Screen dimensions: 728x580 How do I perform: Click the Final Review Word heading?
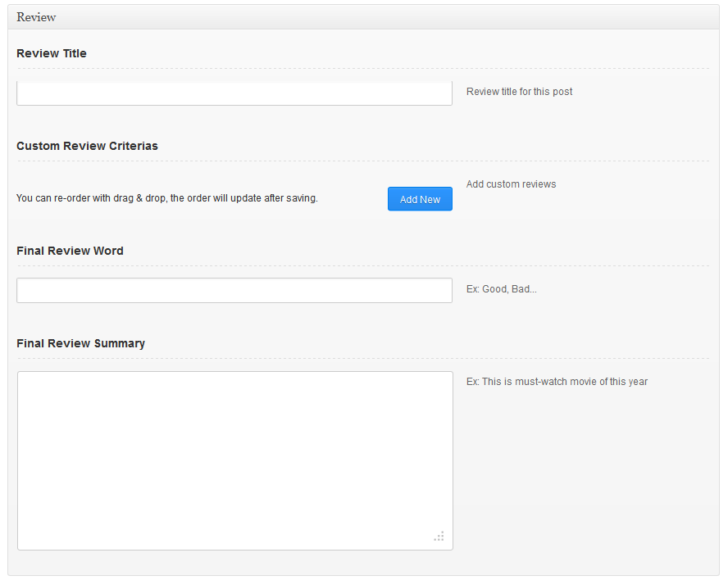(70, 251)
